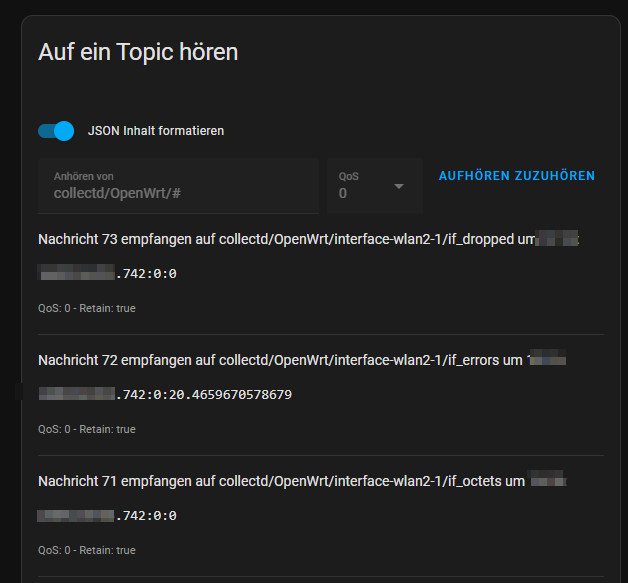Click the payload ending 20.4659670578679

pyautogui.click(x=204, y=394)
